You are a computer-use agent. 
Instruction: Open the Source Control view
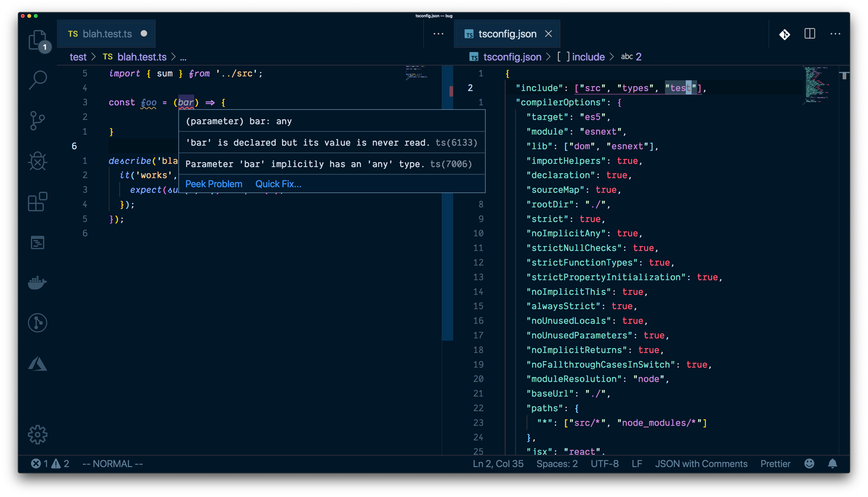pos(37,120)
